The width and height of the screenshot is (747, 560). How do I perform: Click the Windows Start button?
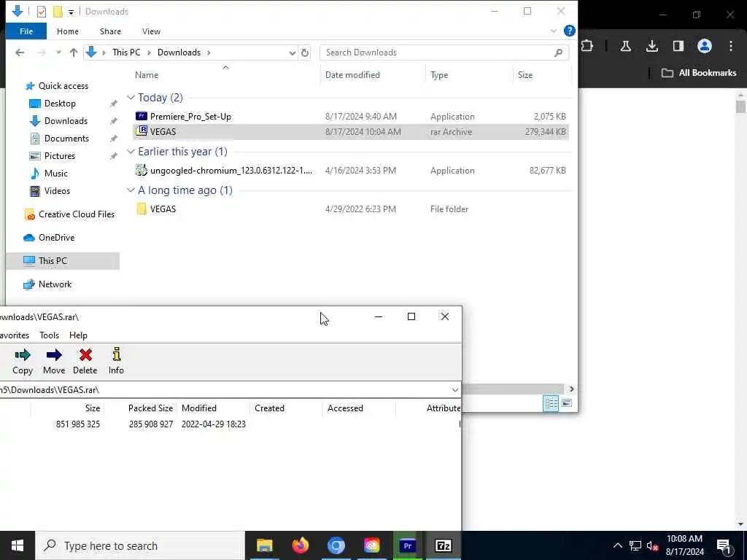point(18,545)
